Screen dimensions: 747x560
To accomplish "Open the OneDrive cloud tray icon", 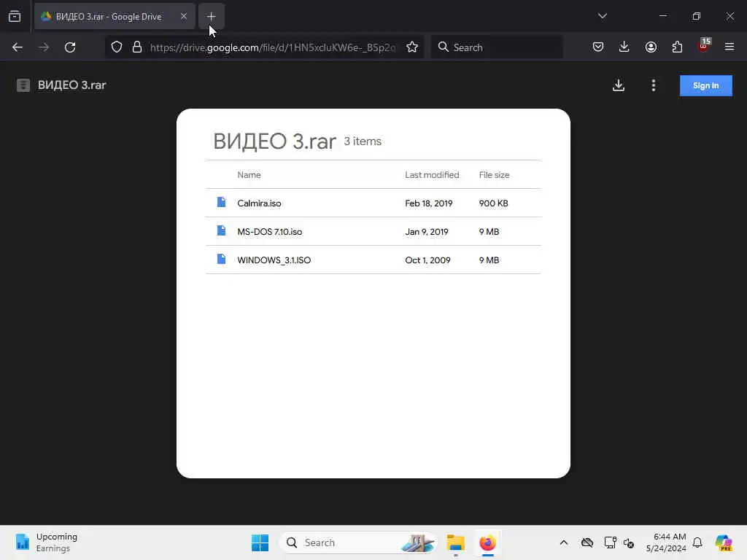I will (x=587, y=542).
